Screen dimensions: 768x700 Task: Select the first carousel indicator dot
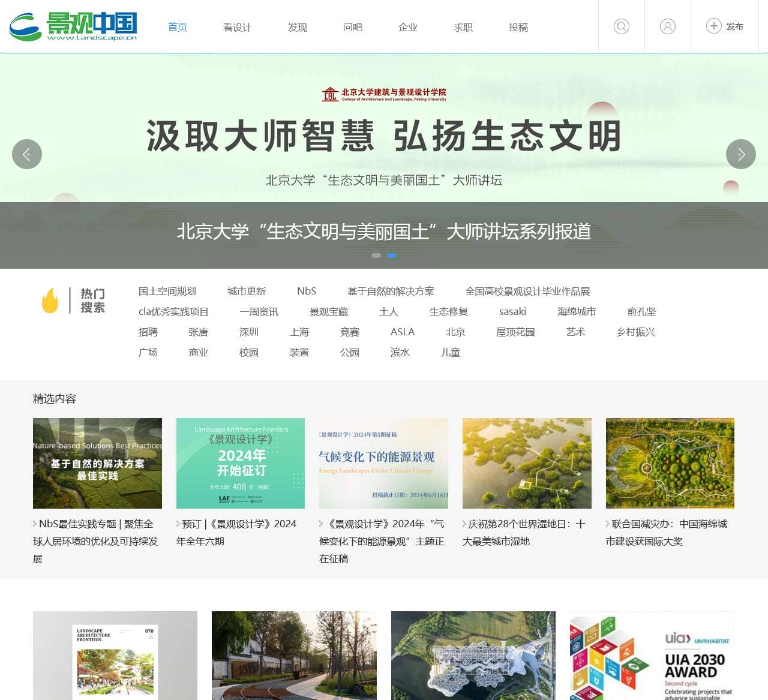tap(376, 256)
